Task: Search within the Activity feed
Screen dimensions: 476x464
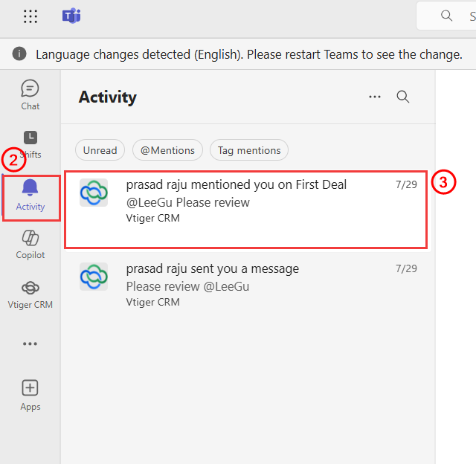Action: tap(403, 97)
